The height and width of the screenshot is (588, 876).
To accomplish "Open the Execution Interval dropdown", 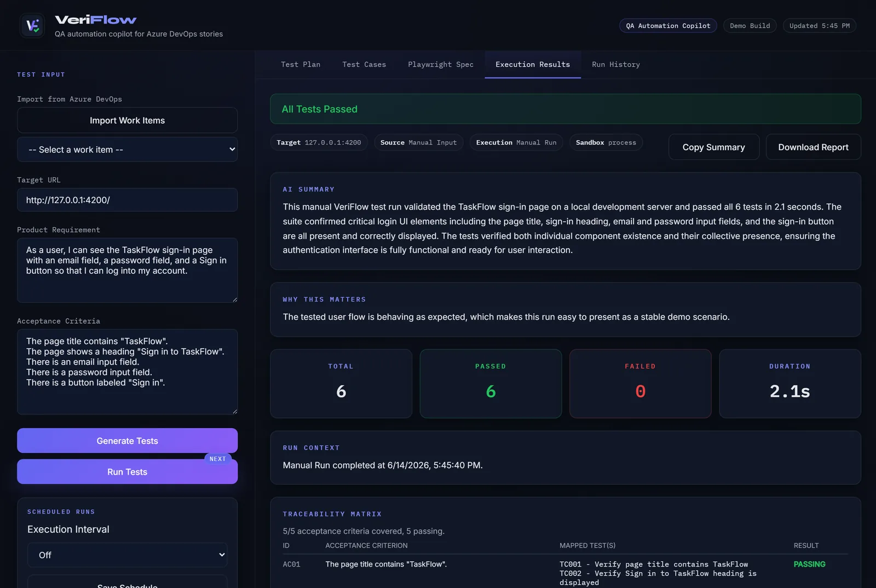I will click(x=127, y=555).
